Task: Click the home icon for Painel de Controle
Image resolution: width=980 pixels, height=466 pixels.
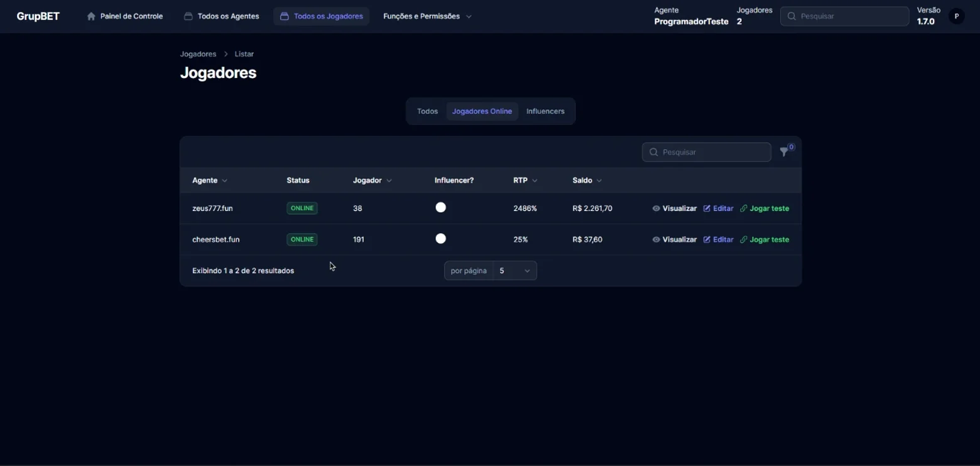Action: point(91,16)
